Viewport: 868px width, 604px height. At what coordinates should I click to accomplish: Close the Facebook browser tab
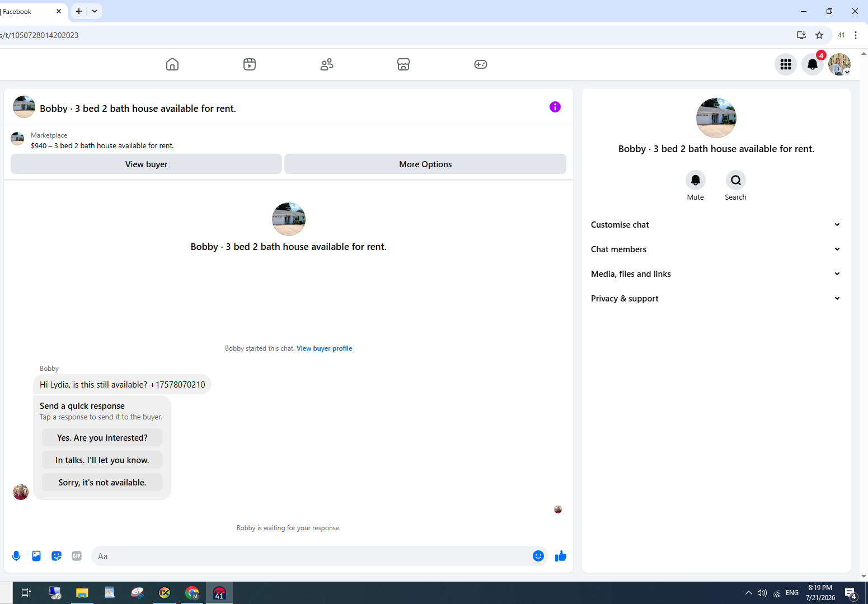[59, 11]
